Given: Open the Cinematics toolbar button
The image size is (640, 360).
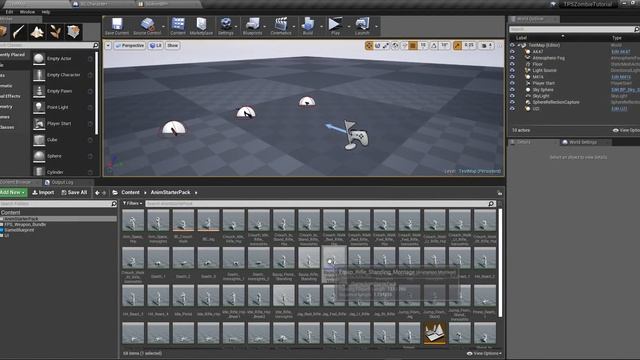Looking at the screenshot, I should [281, 26].
